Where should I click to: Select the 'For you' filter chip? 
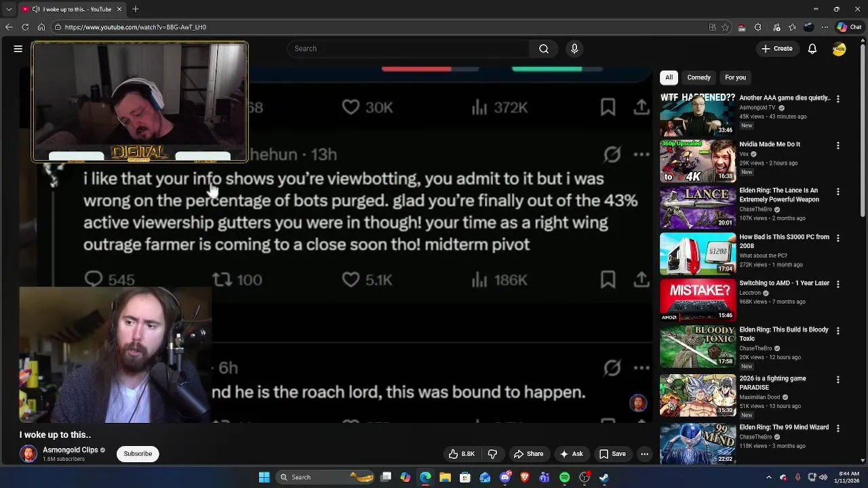[735, 77]
